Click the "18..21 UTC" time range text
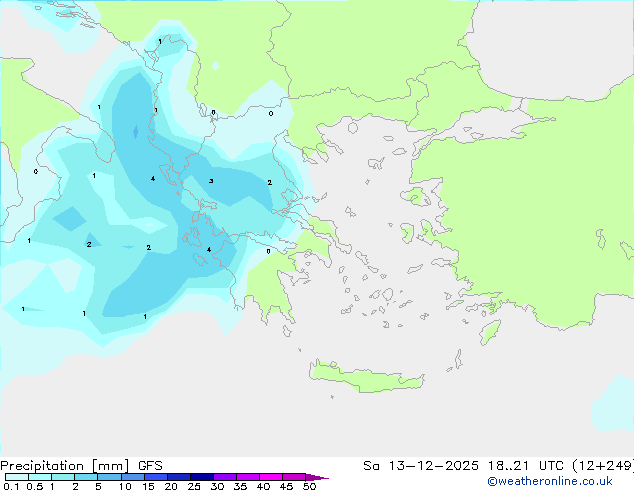The height and width of the screenshot is (490, 634). pyautogui.click(x=526, y=466)
